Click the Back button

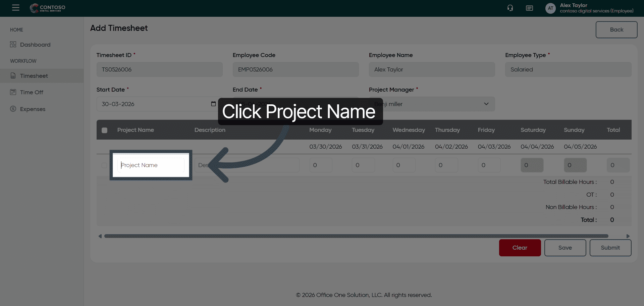(x=616, y=30)
